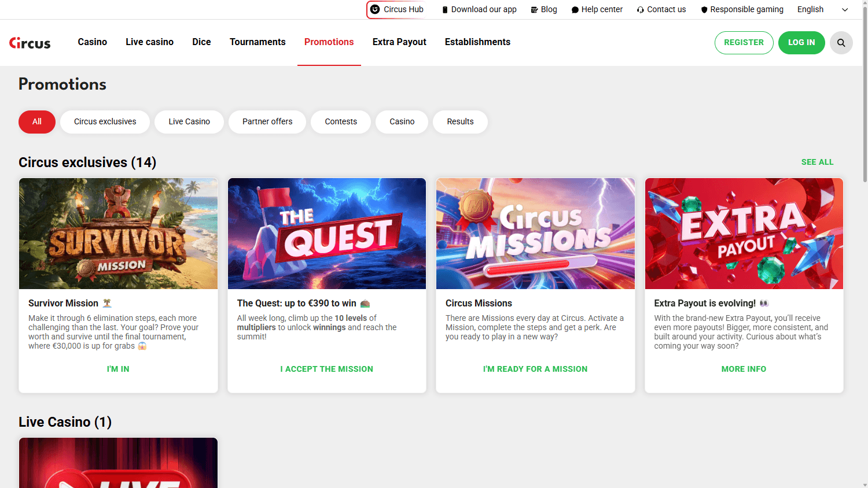This screenshot has width=868, height=488.
Task: Click SEE ALL for Circus exclusives
Action: point(817,162)
